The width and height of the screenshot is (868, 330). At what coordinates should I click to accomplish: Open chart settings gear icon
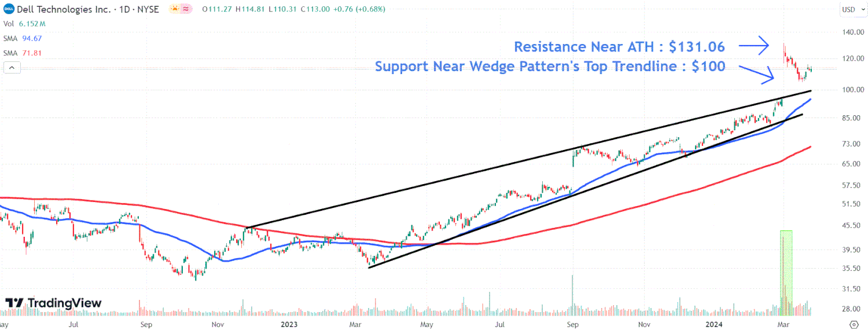[x=854, y=324]
